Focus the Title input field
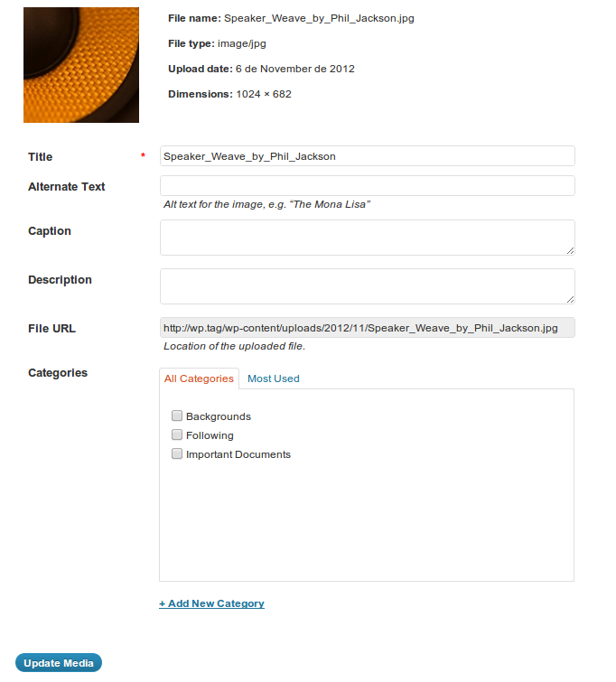Screen dimensions: 616x682 pos(368,156)
